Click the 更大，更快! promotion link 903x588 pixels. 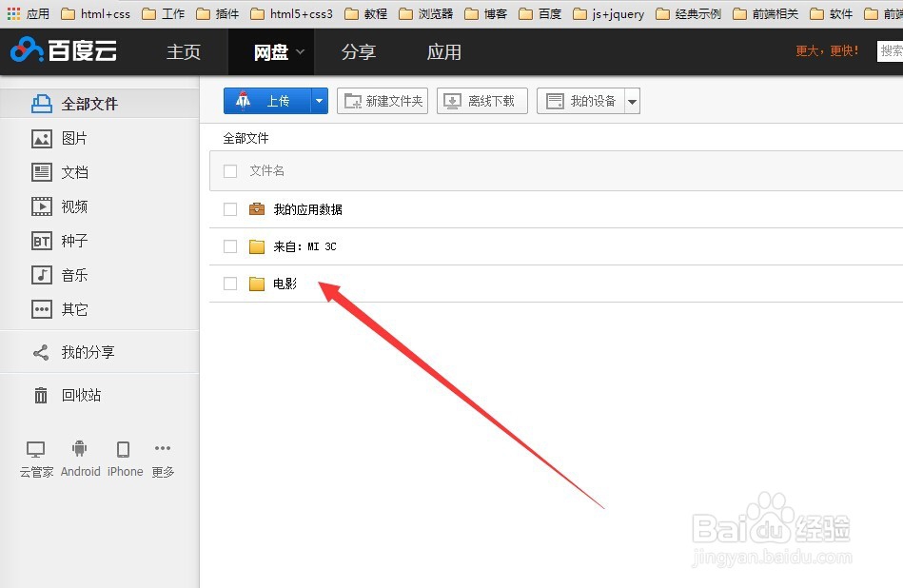point(827,51)
